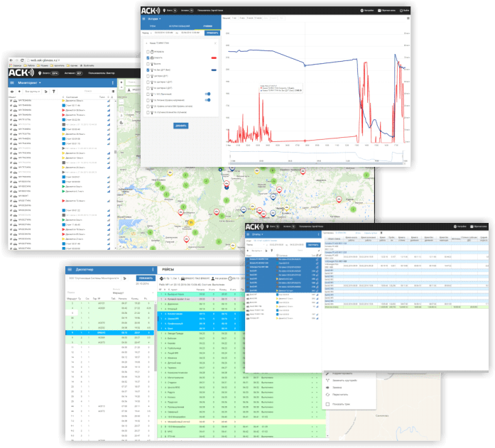Open the groups dropdown in Reports toolbar
Viewport: 495px width, 448px height.
pyautogui.click(x=256, y=251)
